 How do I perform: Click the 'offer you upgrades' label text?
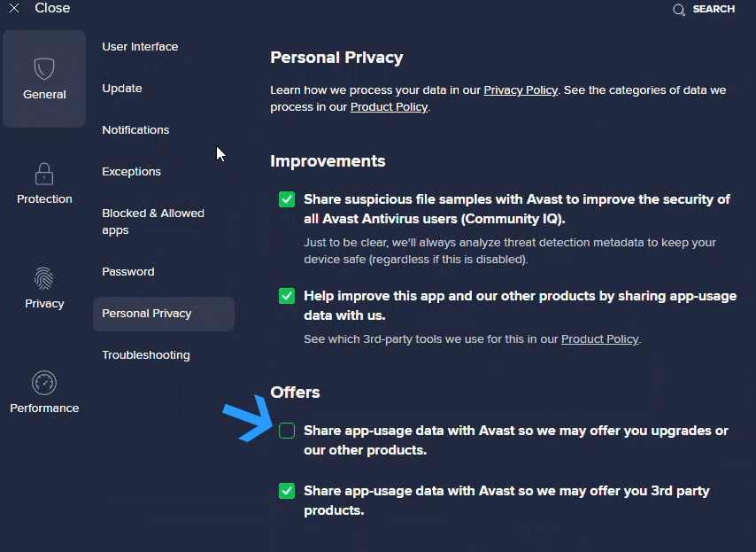(516, 440)
